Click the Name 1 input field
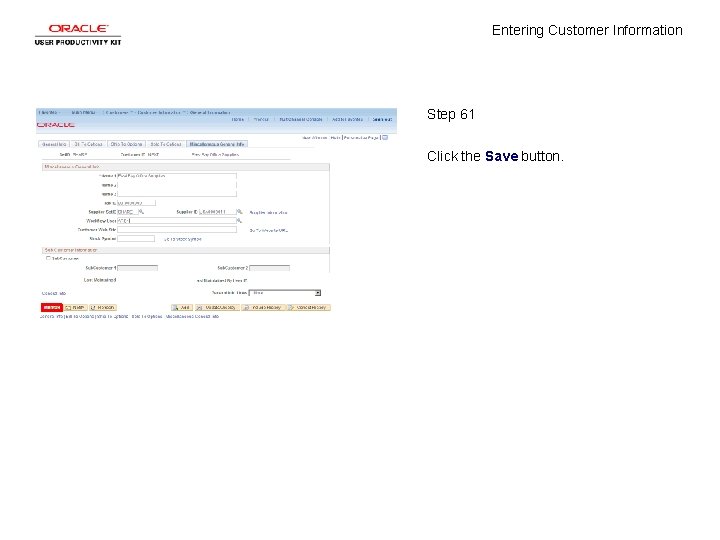Image resolution: width=720 pixels, height=540 pixels. coord(177,176)
